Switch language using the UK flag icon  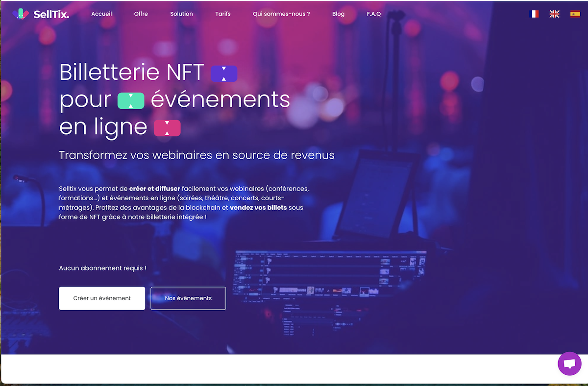554,14
